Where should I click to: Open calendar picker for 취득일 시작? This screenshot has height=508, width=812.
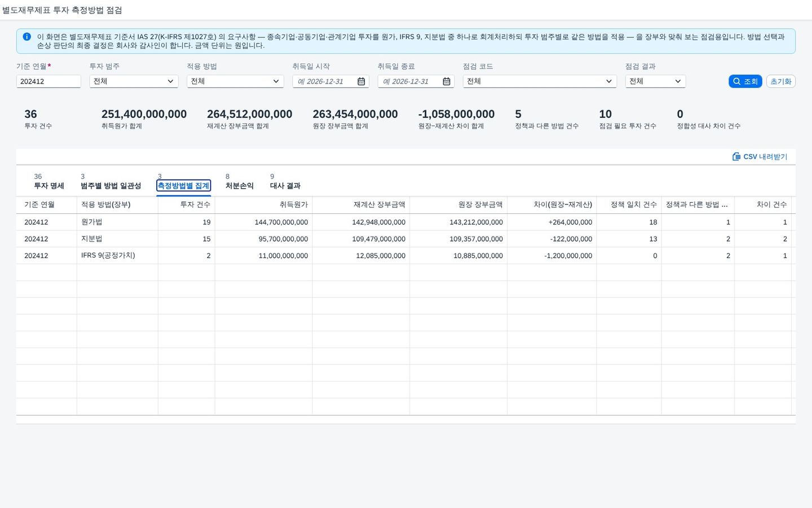[x=361, y=81]
